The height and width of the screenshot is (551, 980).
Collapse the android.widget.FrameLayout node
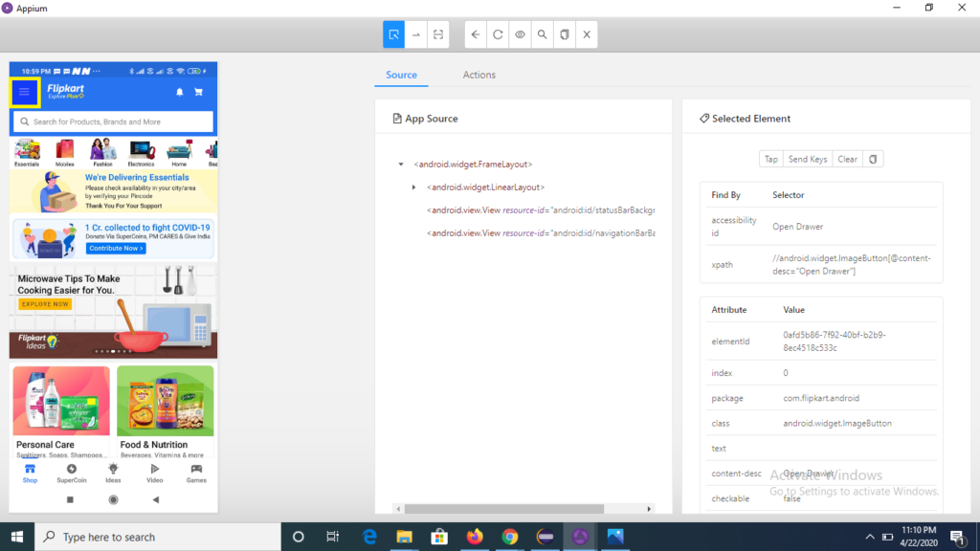click(401, 165)
